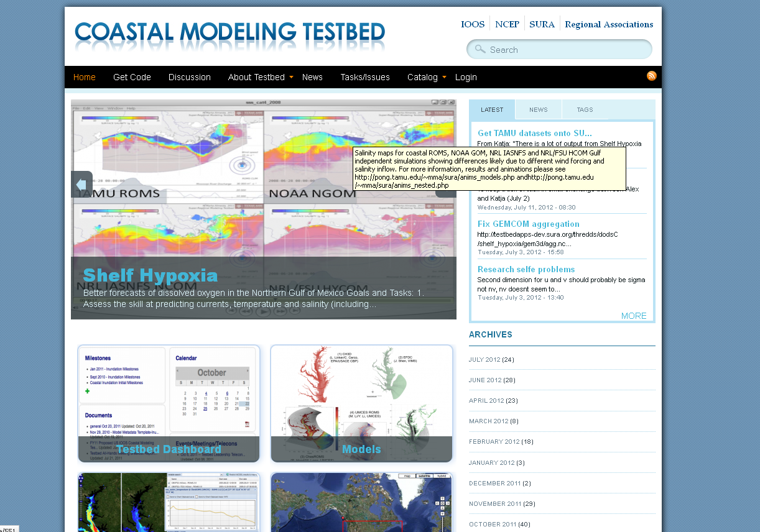Open the Home menu item
The height and width of the screenshot is (532, 760).
pyautogui.click(x=85, y=77)
